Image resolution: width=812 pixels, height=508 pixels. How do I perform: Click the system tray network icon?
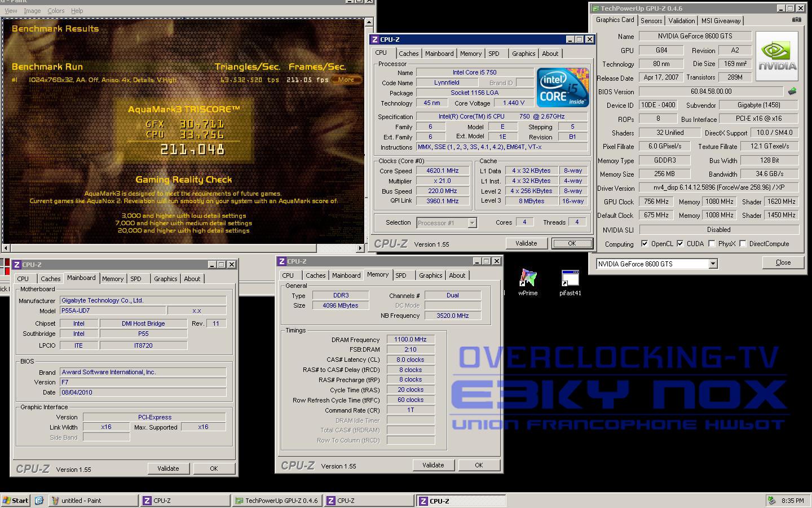click(x=771, y=500)
